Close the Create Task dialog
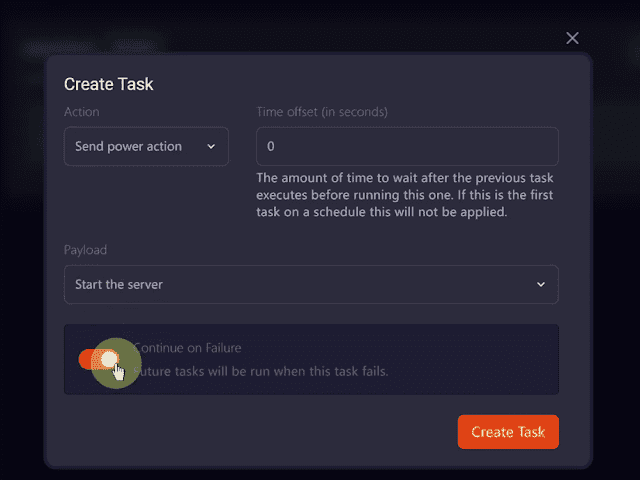The image size is (640, 480). (572, 38)
